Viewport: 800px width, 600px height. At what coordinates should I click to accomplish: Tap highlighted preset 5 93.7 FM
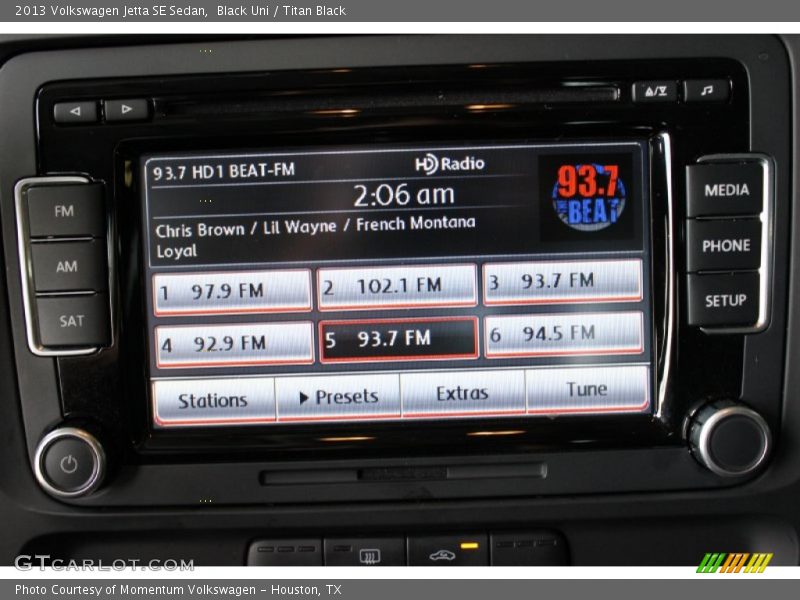398,339
